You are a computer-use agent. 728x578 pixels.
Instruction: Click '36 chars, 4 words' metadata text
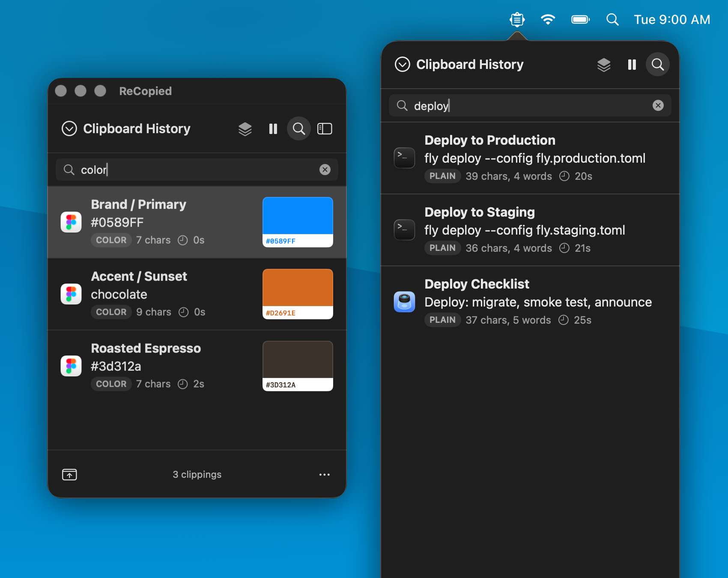coord(509,248)
